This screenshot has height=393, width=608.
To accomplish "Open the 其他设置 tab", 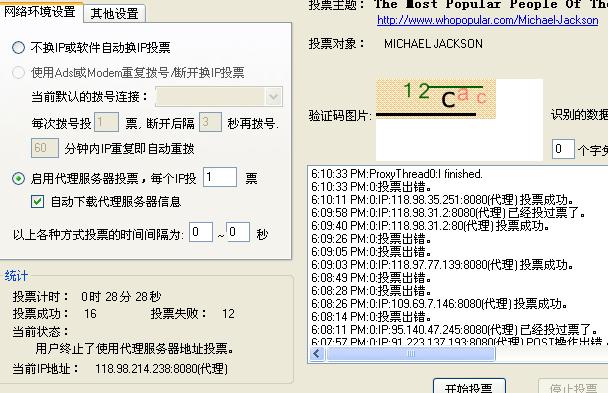I will tap(114, 14).
